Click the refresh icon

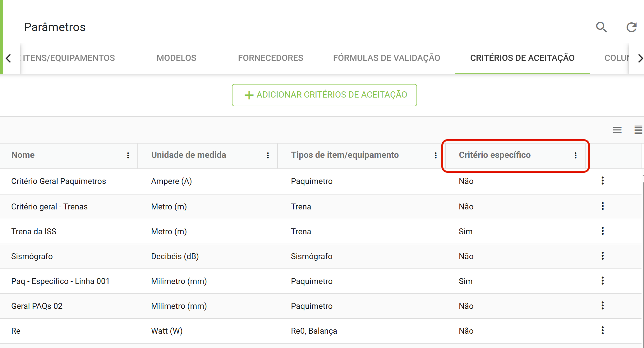click(631, 27)
